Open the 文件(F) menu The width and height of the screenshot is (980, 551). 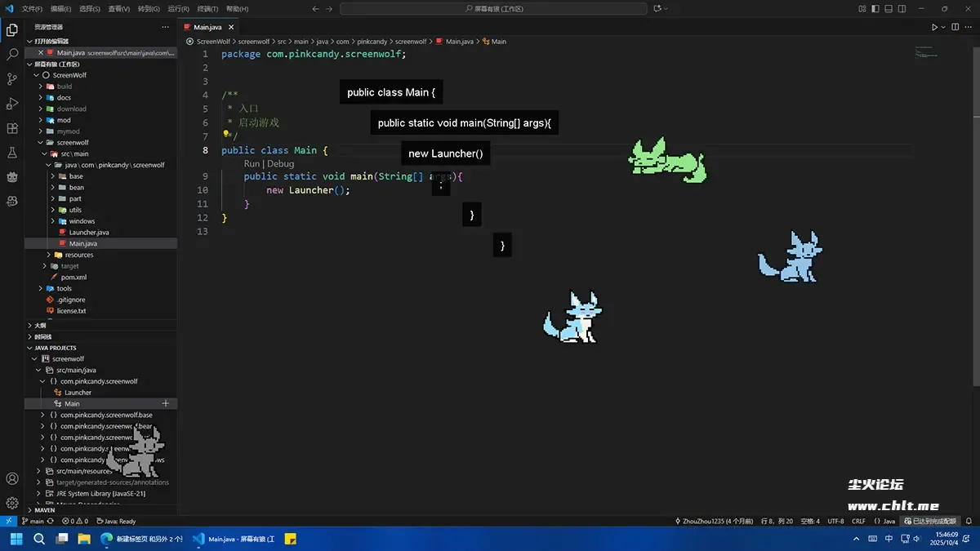(32, 9)
